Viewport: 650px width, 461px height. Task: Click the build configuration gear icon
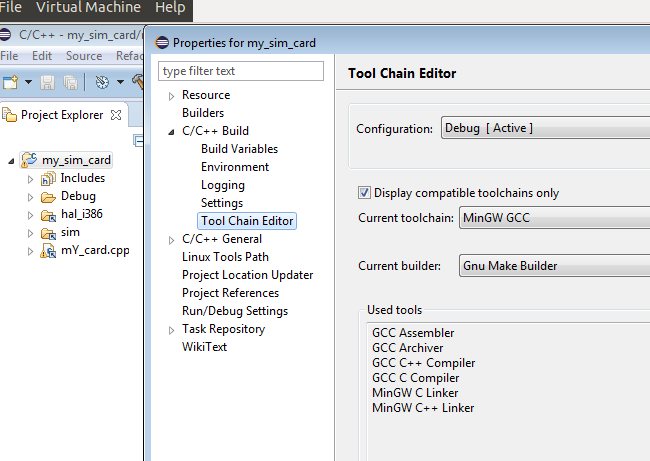(x=102, y=82)
